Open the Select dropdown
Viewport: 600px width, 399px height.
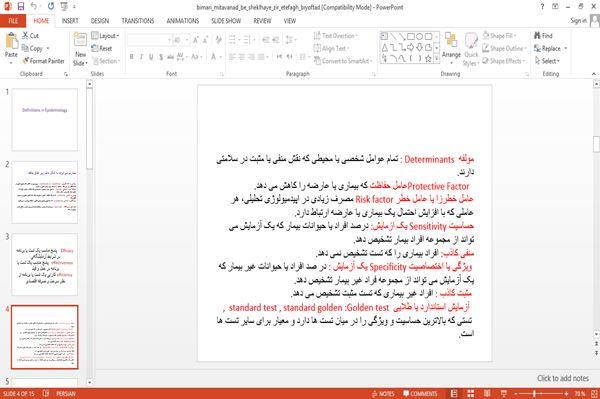pos(547,61)
